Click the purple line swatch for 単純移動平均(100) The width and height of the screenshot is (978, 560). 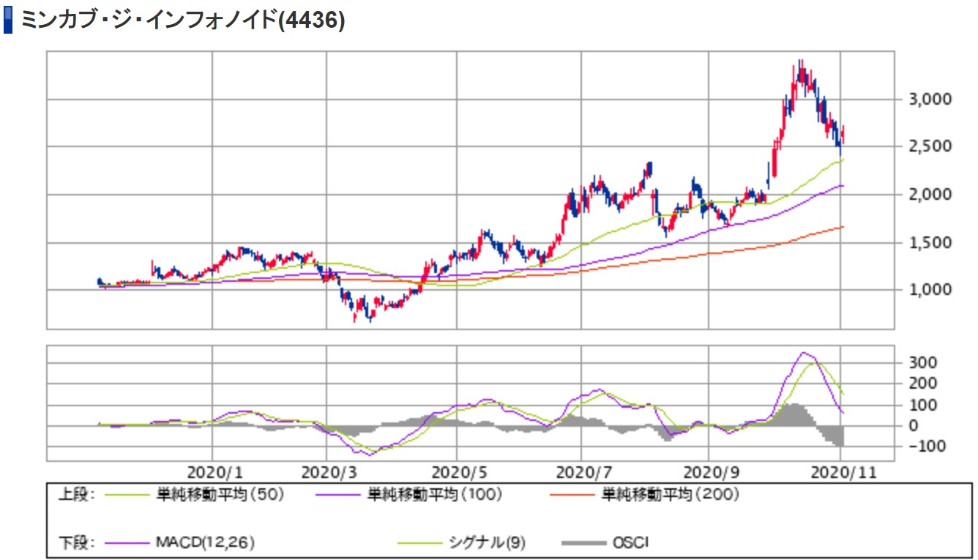click(x=338, y=496)
